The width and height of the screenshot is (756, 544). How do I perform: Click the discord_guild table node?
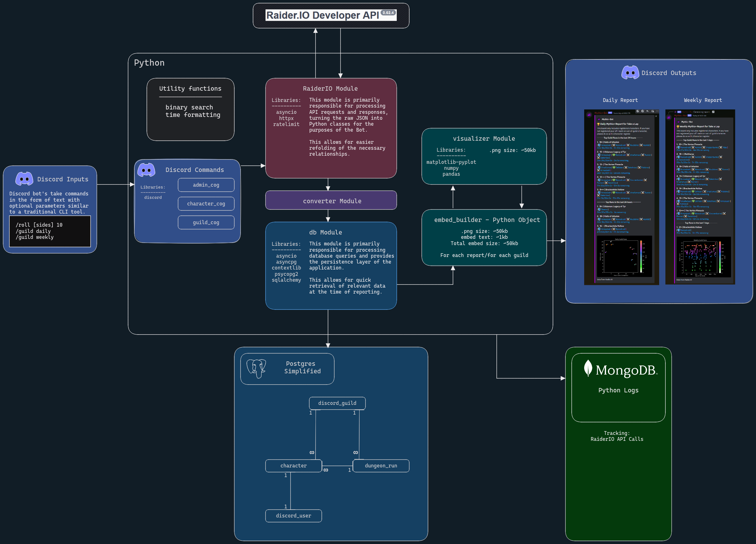[337, 403]
